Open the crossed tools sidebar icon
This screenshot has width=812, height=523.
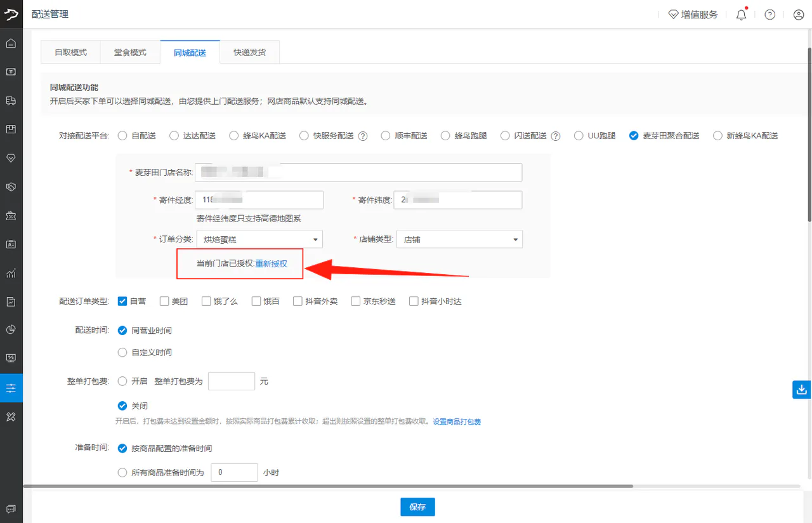[11, 416]
